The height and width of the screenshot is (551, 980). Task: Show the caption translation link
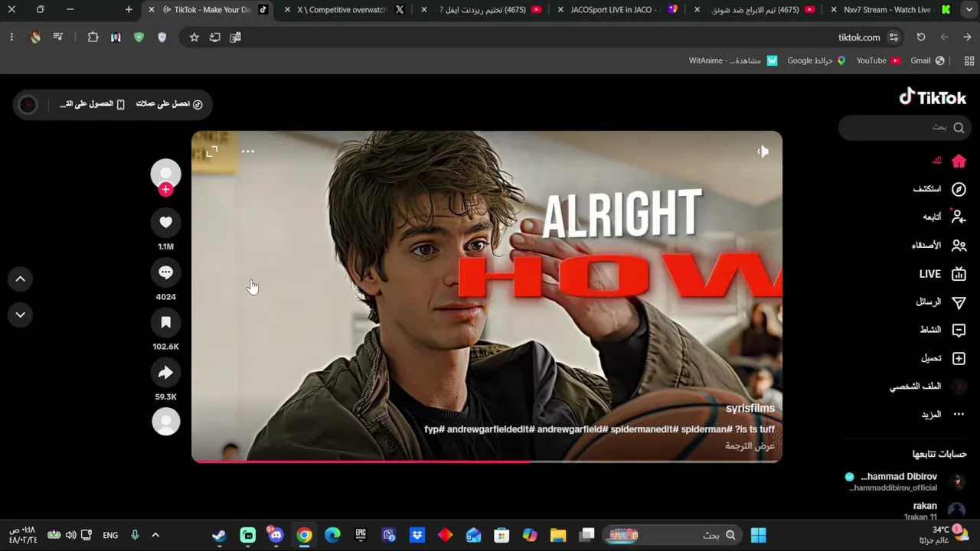pyautogui.click(x=750, y=446)
